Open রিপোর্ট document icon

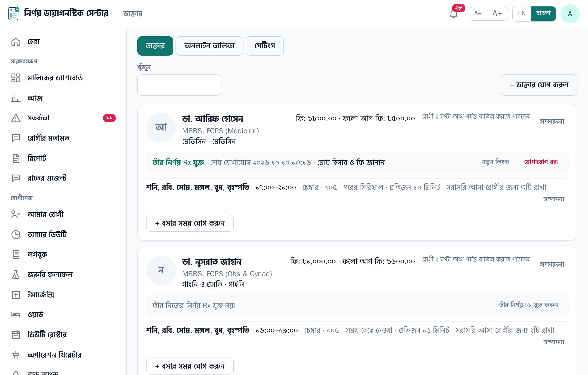[16, 158]
